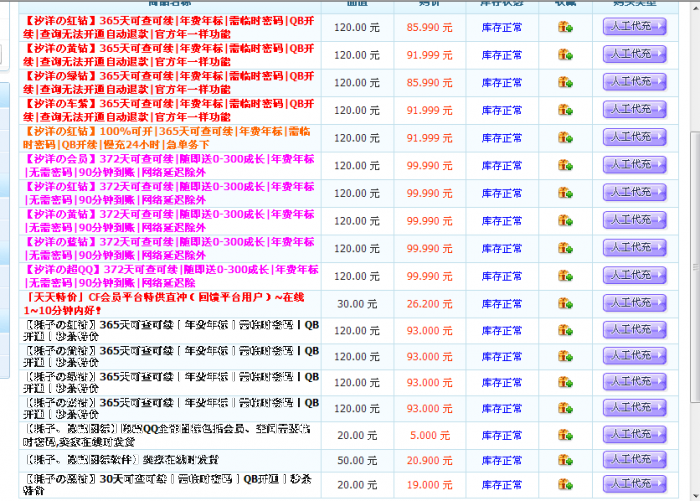The height and width of the screenshot is (501, 700).
Task: Click the vertical scrollbar thumb
Action: [695, 267]
